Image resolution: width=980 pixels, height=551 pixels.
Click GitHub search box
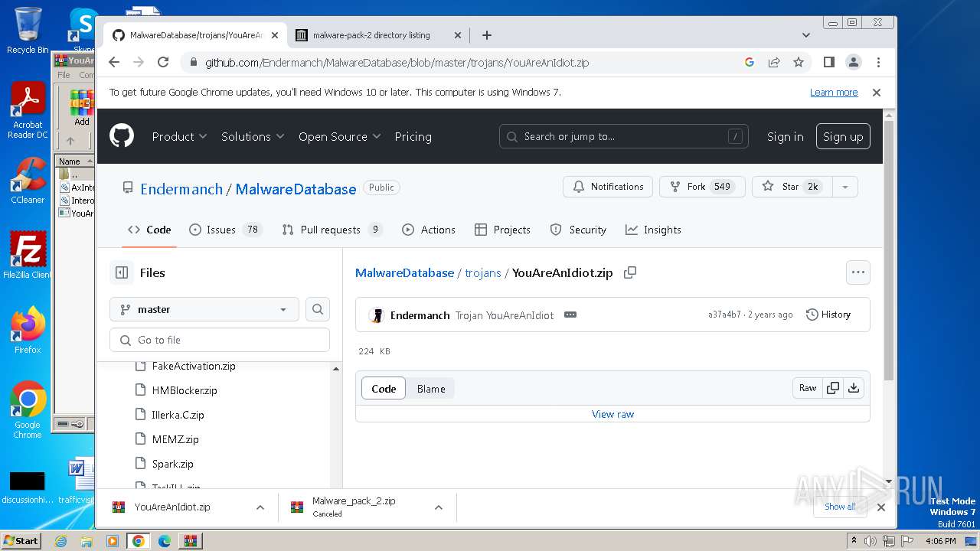click(624, 136)
